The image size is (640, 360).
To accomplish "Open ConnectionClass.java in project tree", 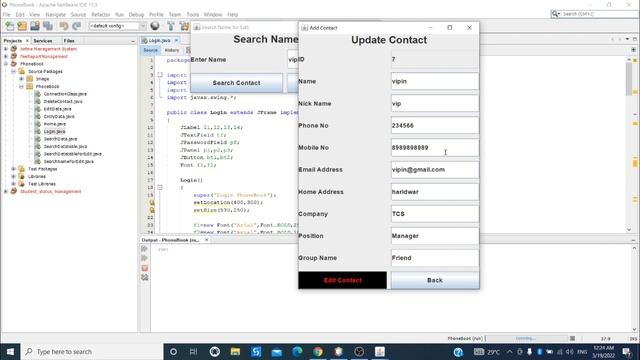I will click(x=65, y=94).
